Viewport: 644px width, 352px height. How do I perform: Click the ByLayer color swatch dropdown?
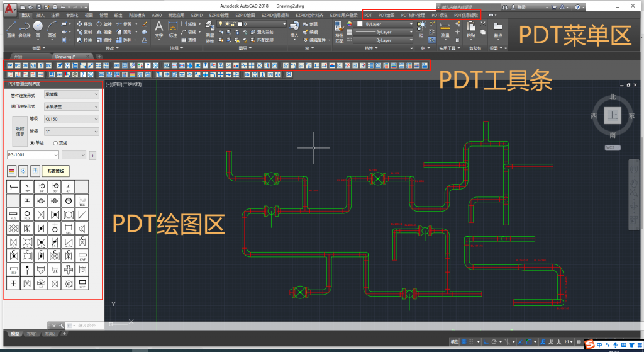pyautogui.click(x=384, y=23)
